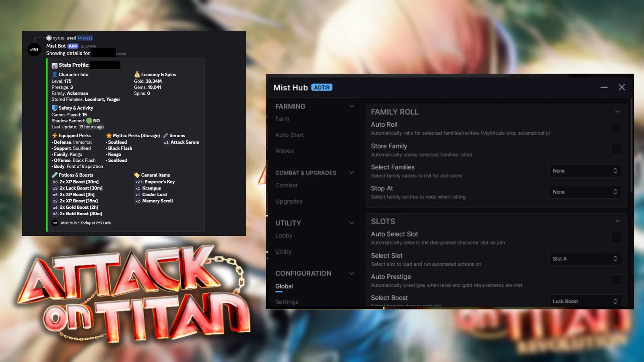This screenshot has width=644, height=362.
Task: Click the "Level: 175" text
Action: (61, 81)
